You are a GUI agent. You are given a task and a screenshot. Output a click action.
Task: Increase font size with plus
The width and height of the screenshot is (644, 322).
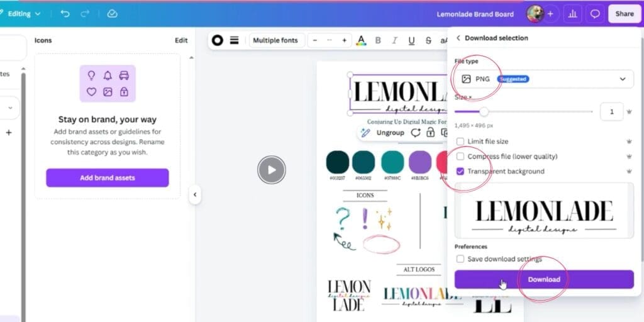(x=344, y=40)
